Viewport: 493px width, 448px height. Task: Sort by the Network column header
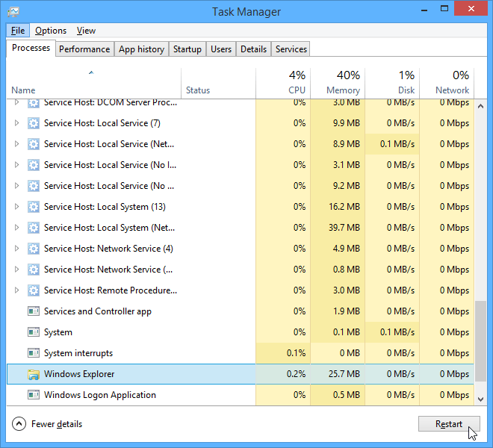coord(447,84)
